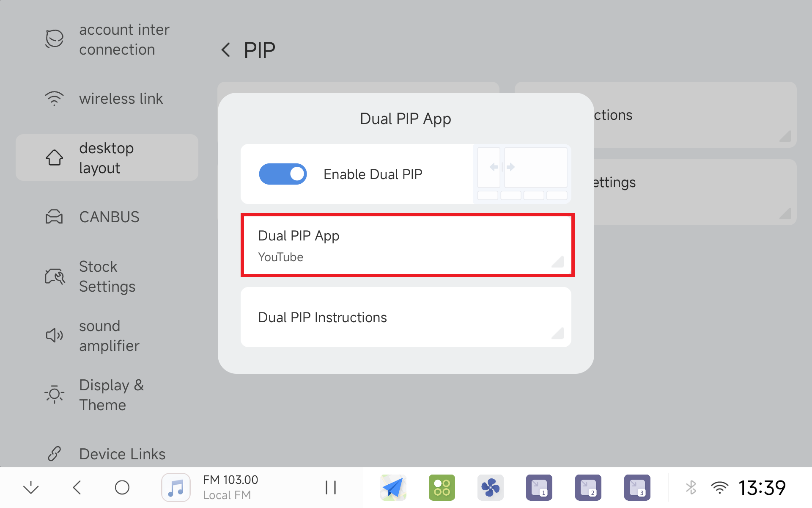Screen dimensions: 812x508
Task: Select desktop layout in sidebar
Action: click(107, 158)
